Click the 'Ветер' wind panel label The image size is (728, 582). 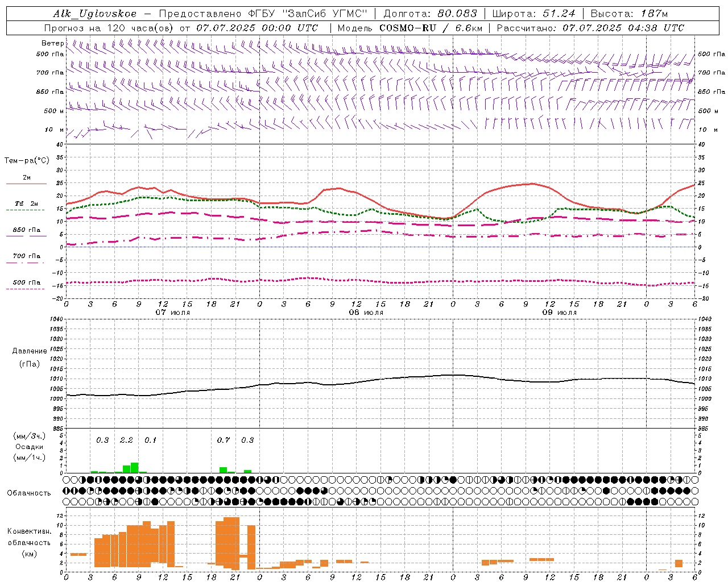(x=52, y=43)
